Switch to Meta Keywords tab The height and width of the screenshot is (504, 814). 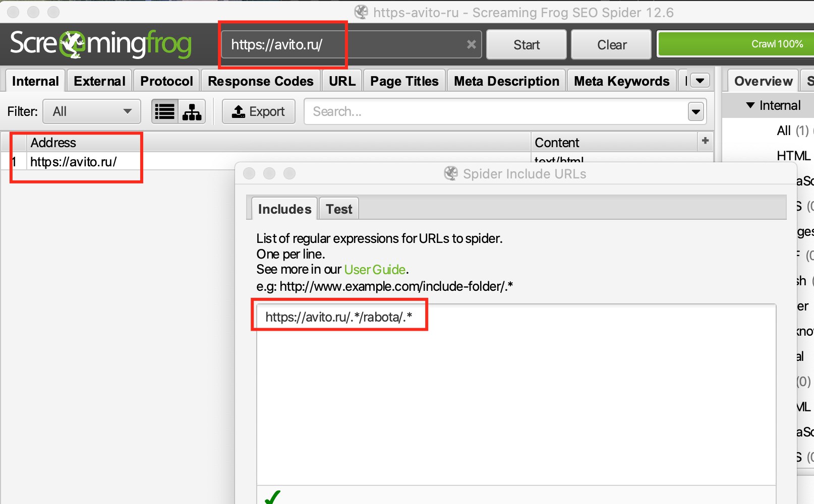pyautogui.click(x=621, y=81)
